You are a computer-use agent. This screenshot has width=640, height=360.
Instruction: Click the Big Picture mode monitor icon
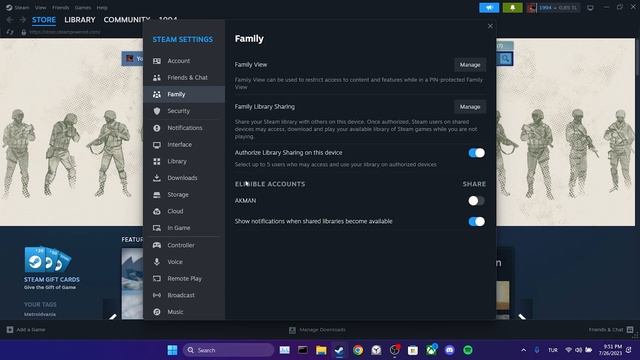click(590, 8)
